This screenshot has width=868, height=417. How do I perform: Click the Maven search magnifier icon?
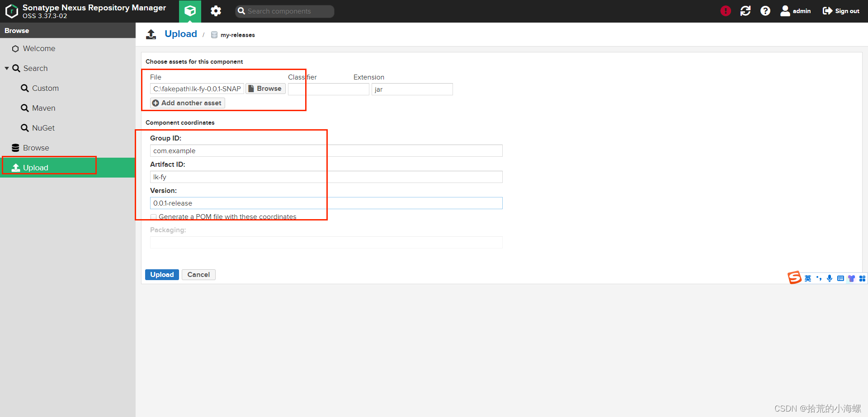click(x=25, y=108)
